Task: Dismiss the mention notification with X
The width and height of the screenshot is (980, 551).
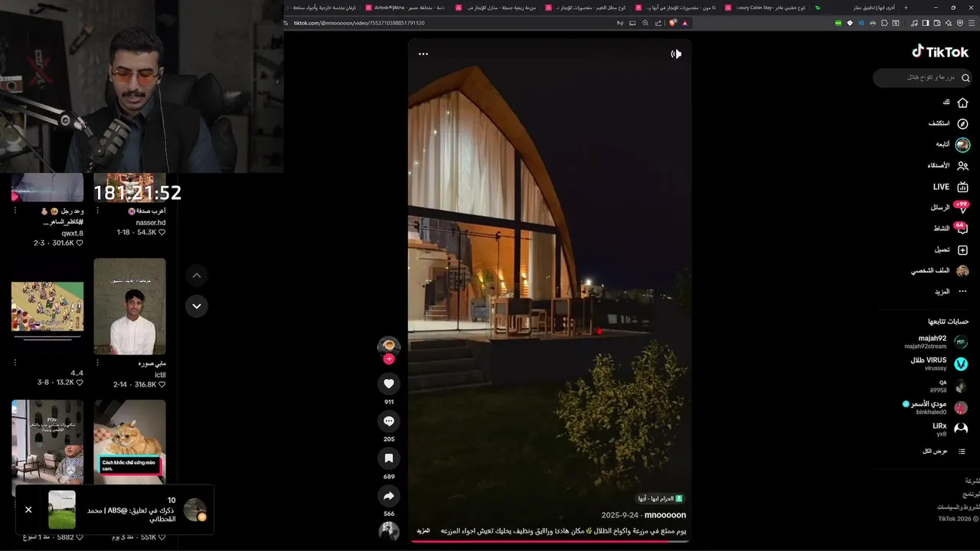Action: pyautogui.click(x=28, y=510)
